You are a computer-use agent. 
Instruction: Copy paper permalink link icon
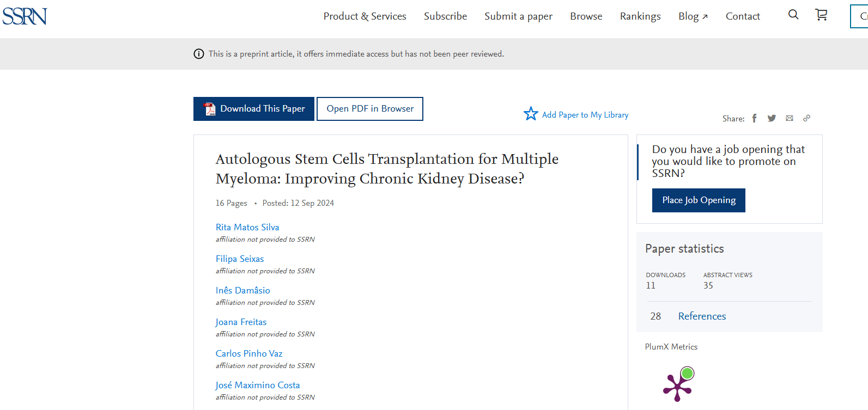(x=806, y=118)
